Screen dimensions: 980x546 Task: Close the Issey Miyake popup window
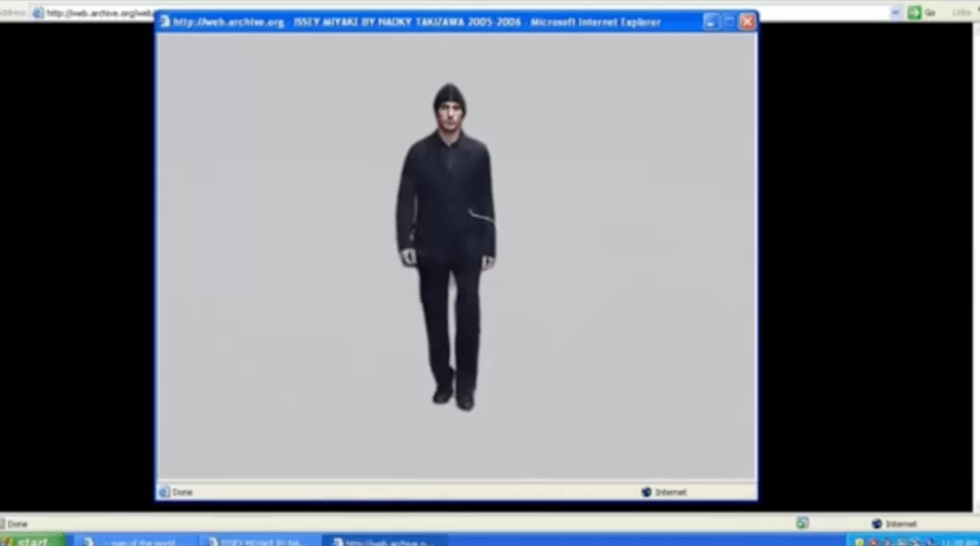(747, 22)
